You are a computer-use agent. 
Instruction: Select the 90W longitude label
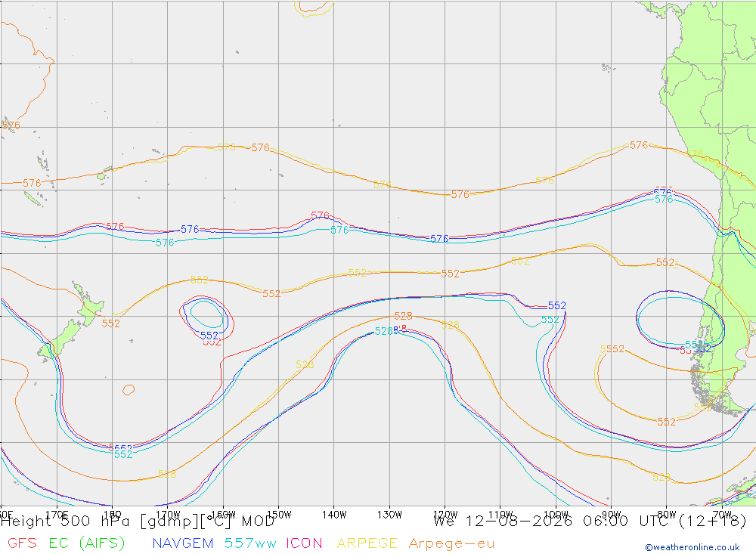pos(612,515)
